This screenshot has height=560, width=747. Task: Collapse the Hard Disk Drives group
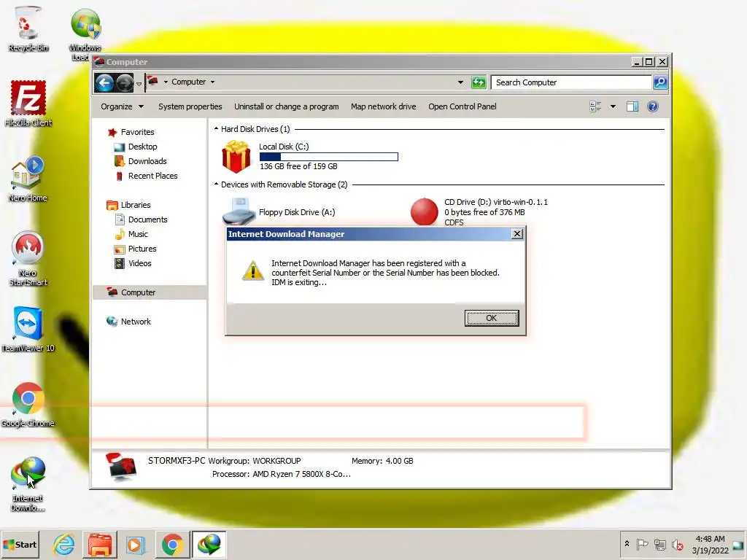[x=216, y=128]
